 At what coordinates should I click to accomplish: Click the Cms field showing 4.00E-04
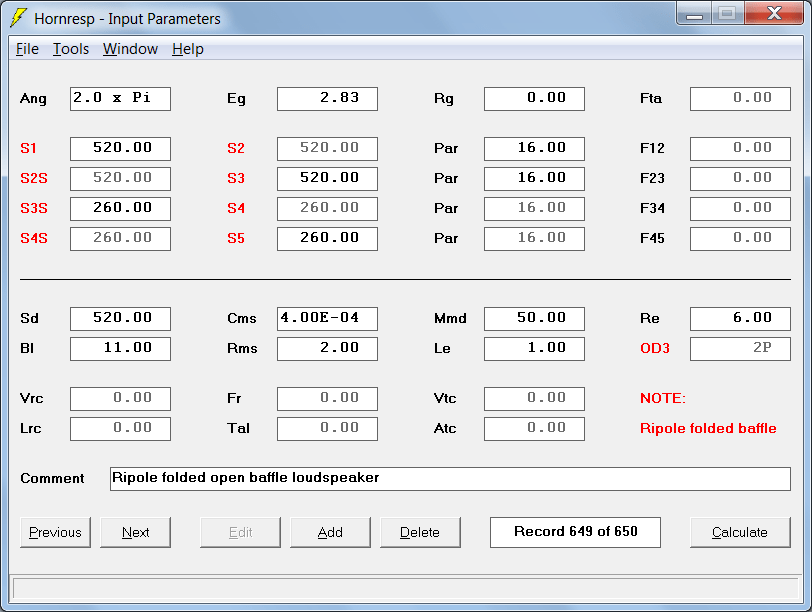point(327,318)
